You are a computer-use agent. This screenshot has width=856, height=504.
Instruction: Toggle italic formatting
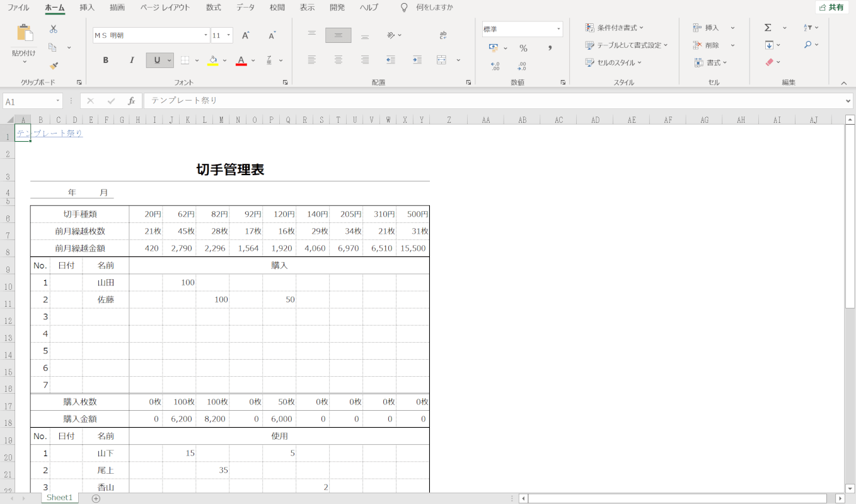point(132,60)
